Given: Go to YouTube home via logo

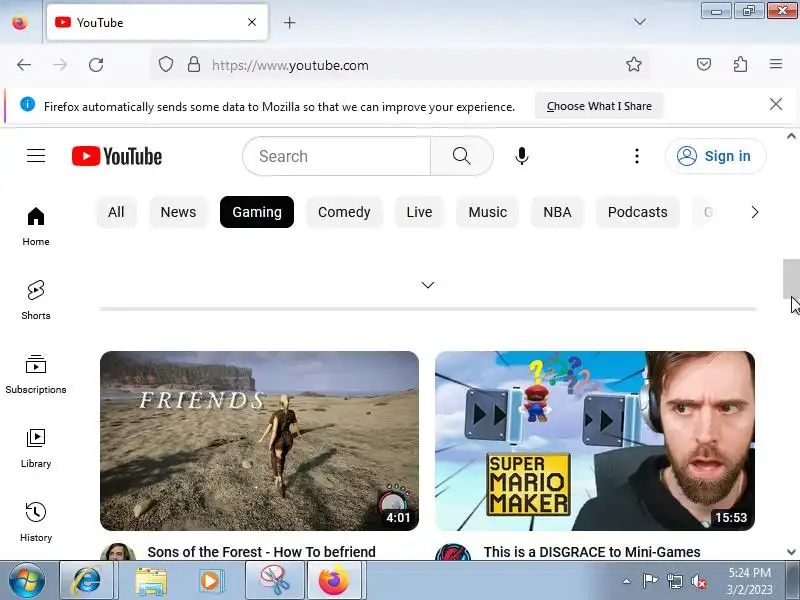Looking at the screenshot, I should coord(117,156).
